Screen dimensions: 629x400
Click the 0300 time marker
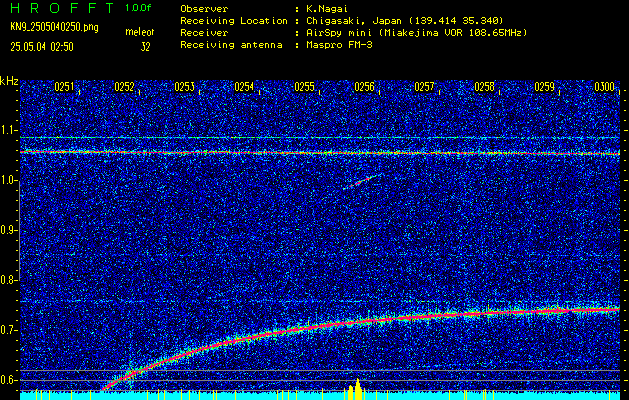point(604,87)
